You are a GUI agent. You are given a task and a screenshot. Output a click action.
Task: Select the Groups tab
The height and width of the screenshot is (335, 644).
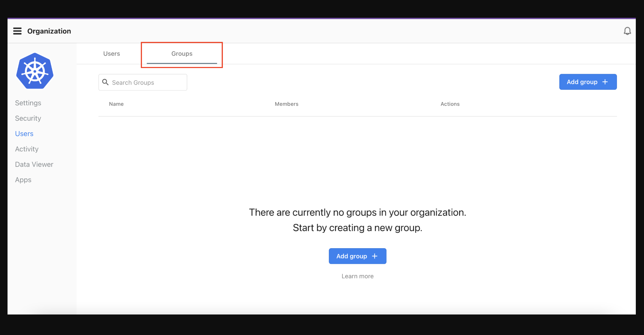tap(182, 54)
